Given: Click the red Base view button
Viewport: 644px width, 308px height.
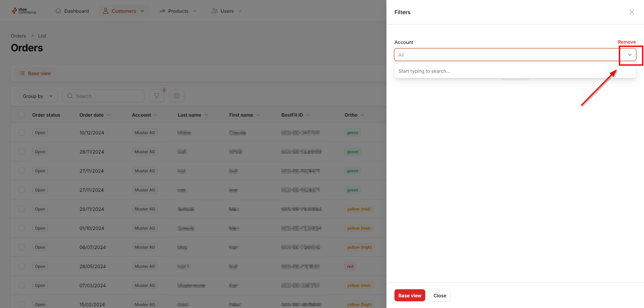Looking at the screenshot, I should 410,295.
